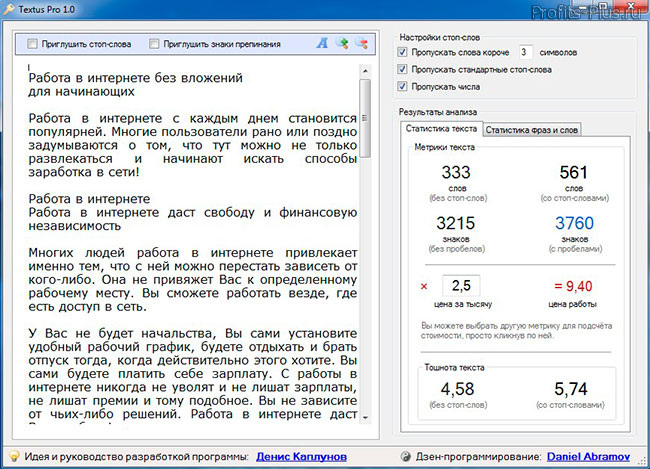The width and height of the screenshot is (650, 469).
Task: Enable Приглушить знаки препинания checkbox
Action: pyautogui.click(x=154, y=44)
